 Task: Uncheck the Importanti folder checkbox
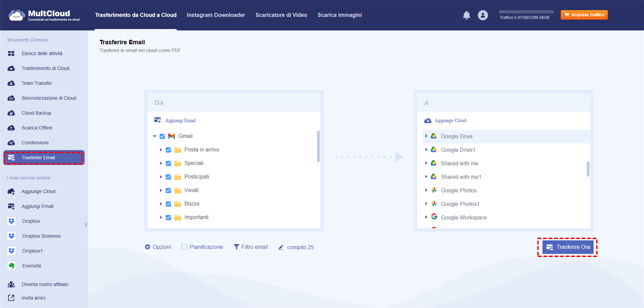click(x=168, y=217)
